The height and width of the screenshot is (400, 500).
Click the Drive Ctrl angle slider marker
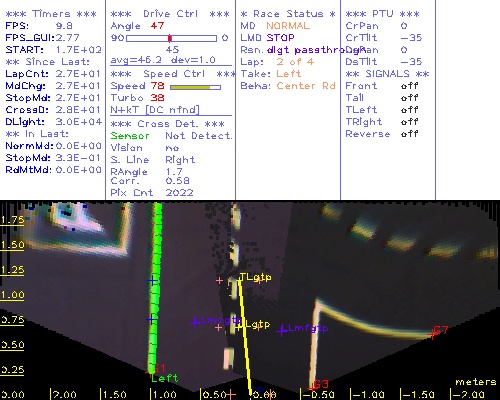coord(170,38)
